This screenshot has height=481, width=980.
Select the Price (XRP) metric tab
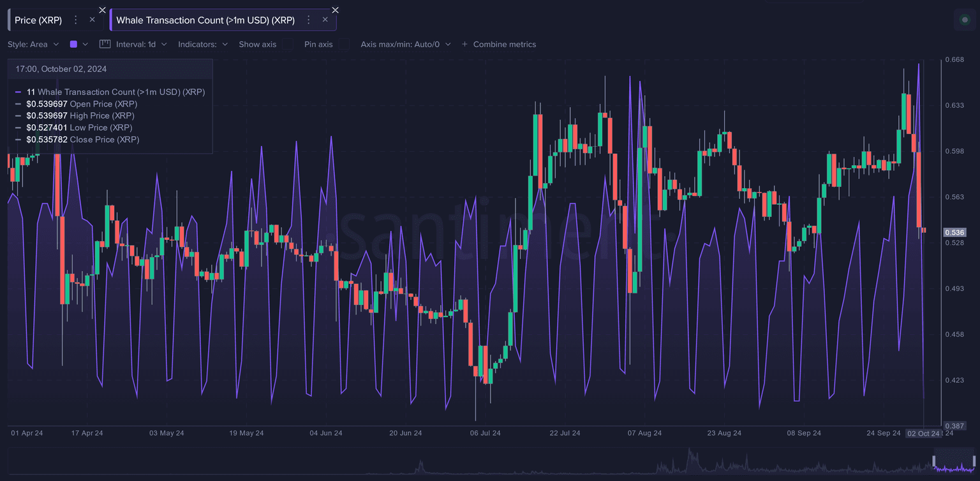click(x=38, y=20)
